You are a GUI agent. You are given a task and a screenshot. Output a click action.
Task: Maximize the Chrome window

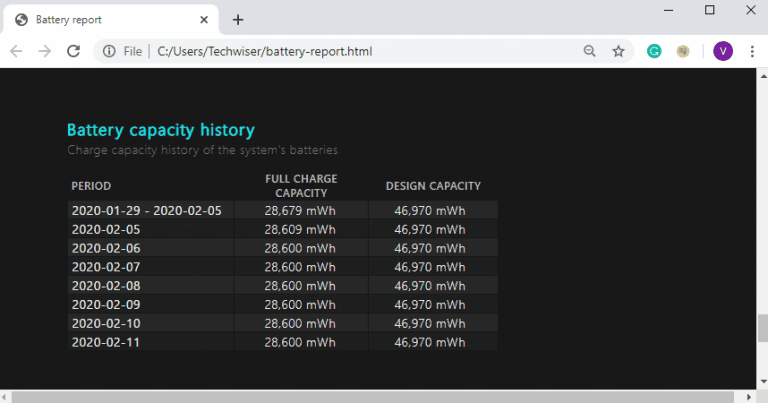tap(710, 10)
